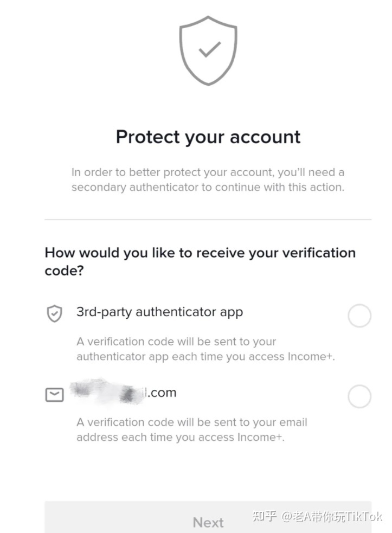Click the horizontal divider line below the intro
Screen dimensions: 392x533
click(208, 220)
